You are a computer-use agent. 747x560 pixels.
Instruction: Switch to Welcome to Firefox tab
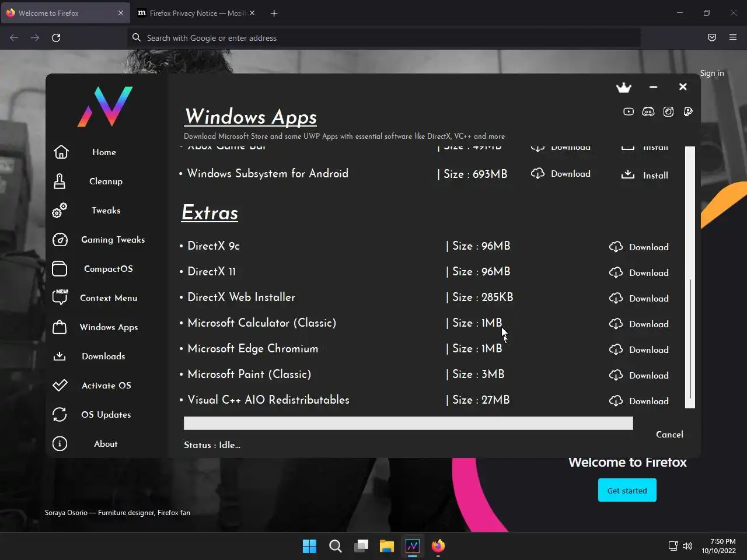[x=65, y=13]
